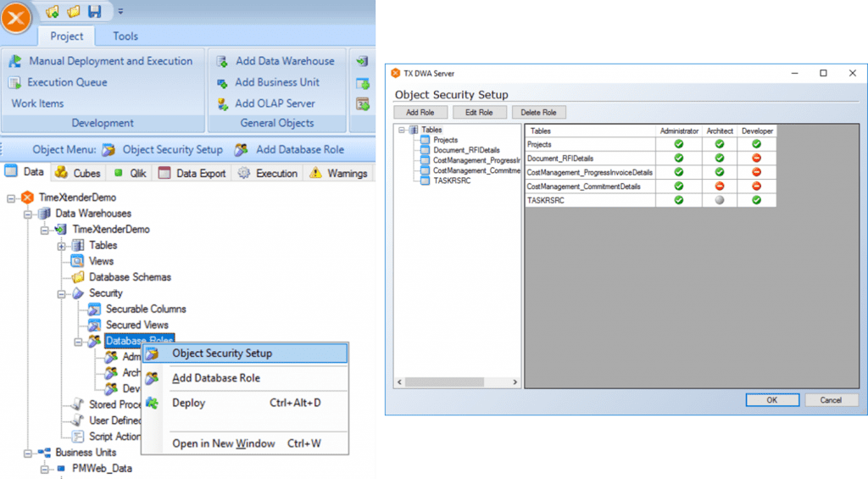Select Database Schemas in the tree
The width and height of the screenshot is (868, 479).
pyautogui.click(x=130, y=277)
